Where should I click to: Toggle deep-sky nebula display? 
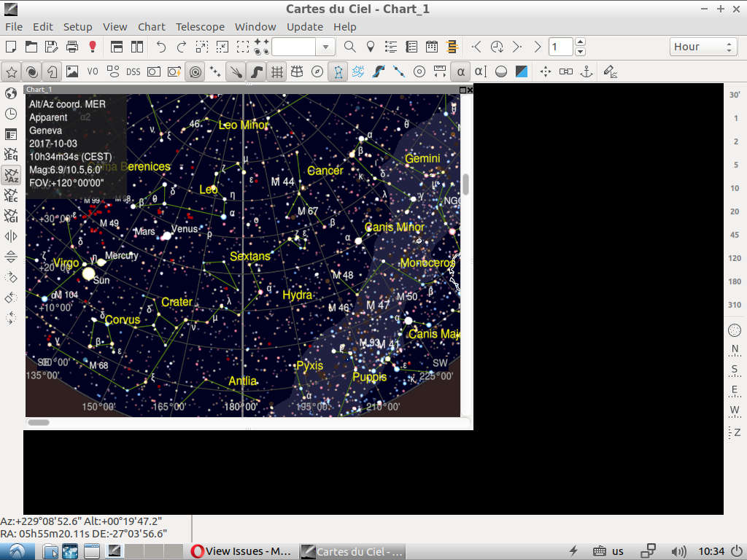(x=32, y=72)
